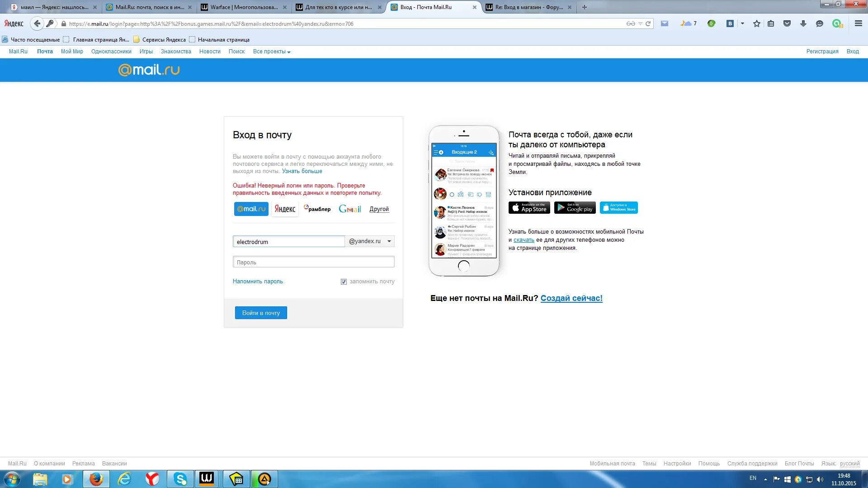Click the 'Регистрация' link

click(x=822, y=52)
